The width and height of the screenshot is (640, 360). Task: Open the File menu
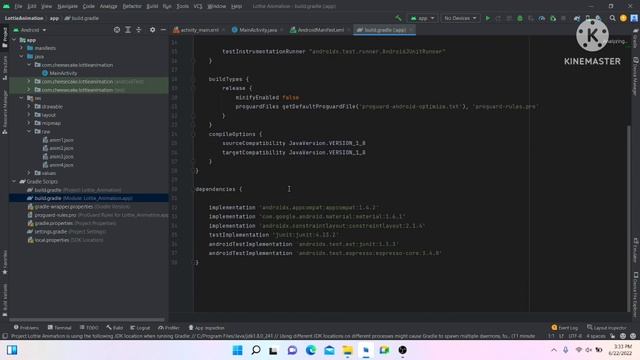(x=18, y=6)
